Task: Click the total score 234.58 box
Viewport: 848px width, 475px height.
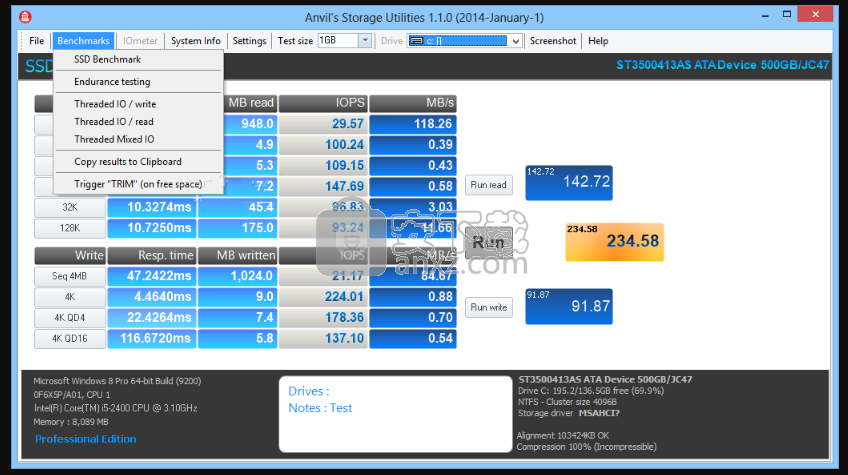Action: (614, 242)
